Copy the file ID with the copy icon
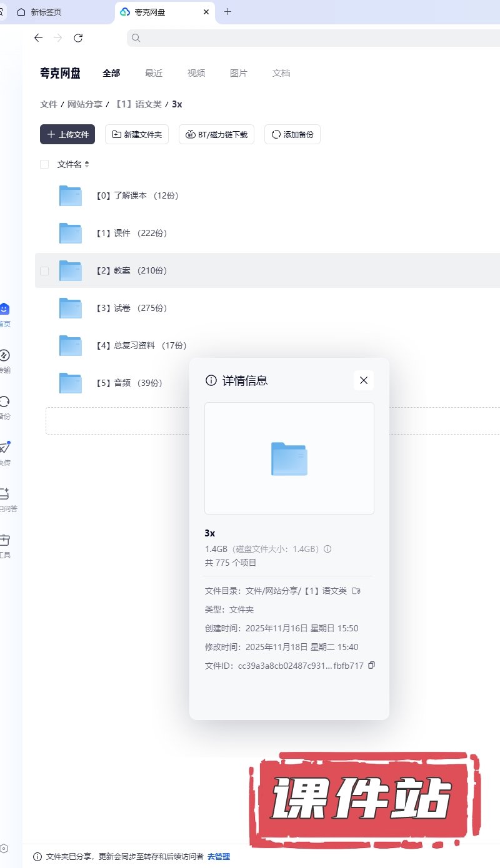This screenshot has width=500, height=868. 371,666
